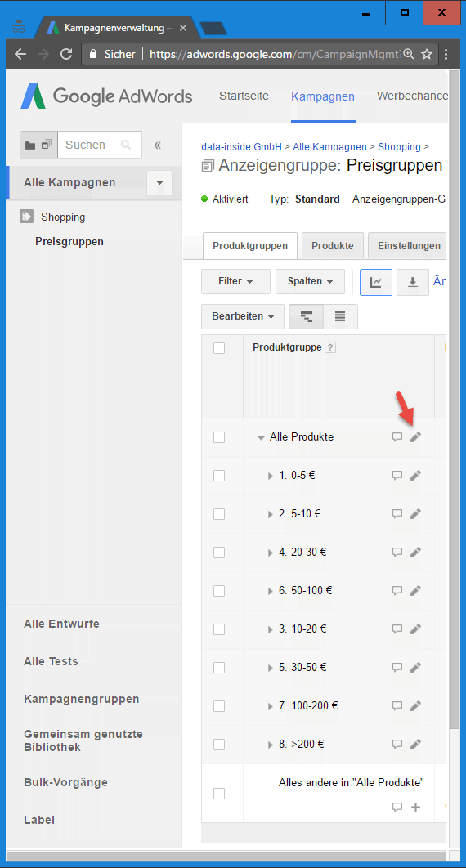Open dropdown arrow next to Alle Kampagnen
Viewport: 466px width, 868px height.
[159, 183]
